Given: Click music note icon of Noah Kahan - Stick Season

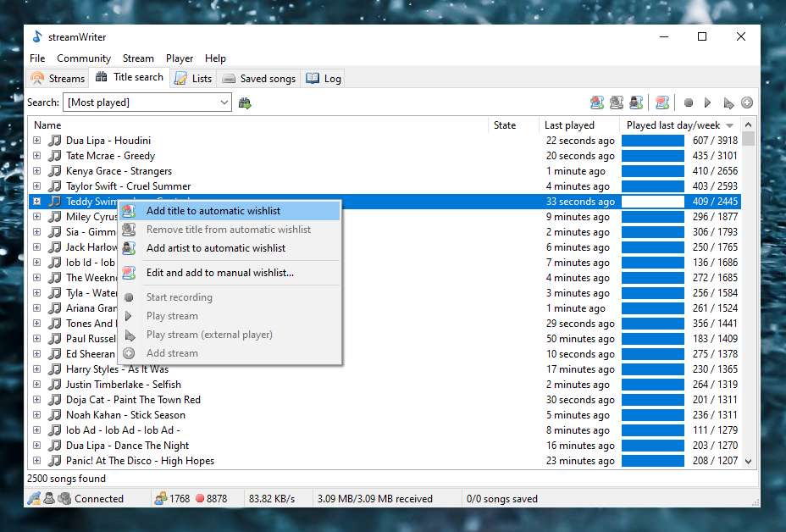Looking at the screenshot, I should pyautogui.click(x=55, y=414).
